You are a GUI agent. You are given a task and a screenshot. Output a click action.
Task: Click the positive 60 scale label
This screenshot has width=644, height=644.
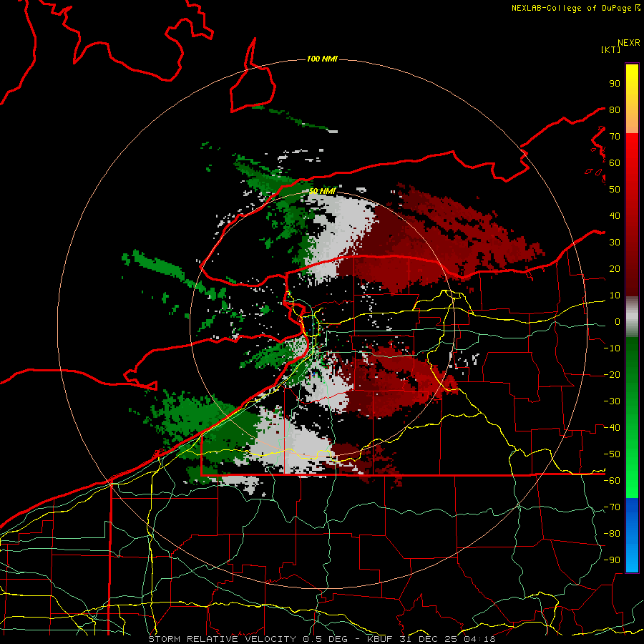tap(615, 162)
